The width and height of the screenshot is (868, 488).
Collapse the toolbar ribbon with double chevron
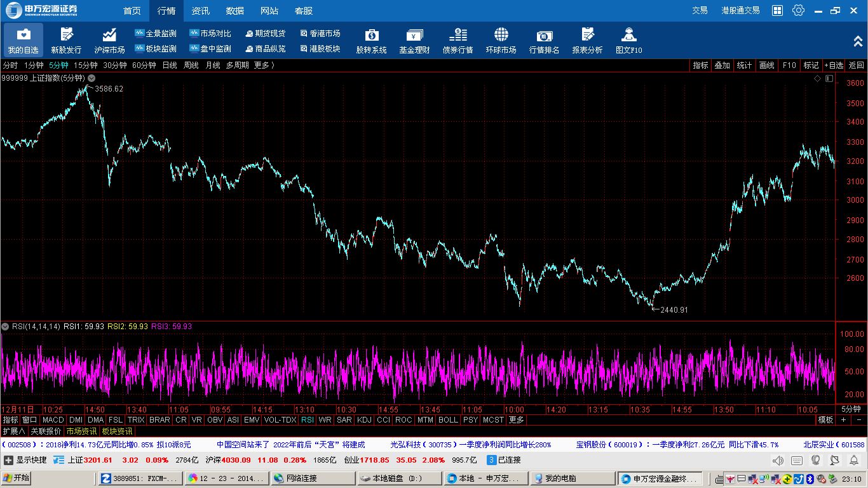tap(858, 41)
